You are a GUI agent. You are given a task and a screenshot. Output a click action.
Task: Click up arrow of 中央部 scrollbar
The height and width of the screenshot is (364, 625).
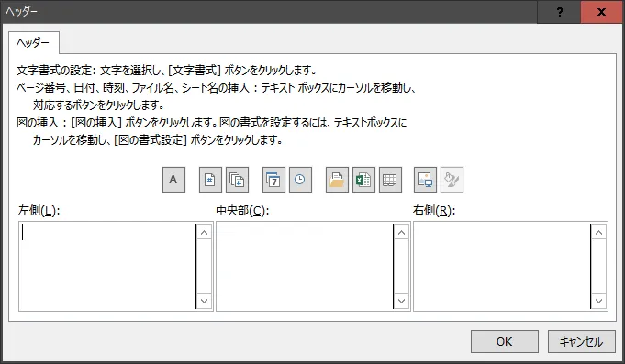click(401, 233)
